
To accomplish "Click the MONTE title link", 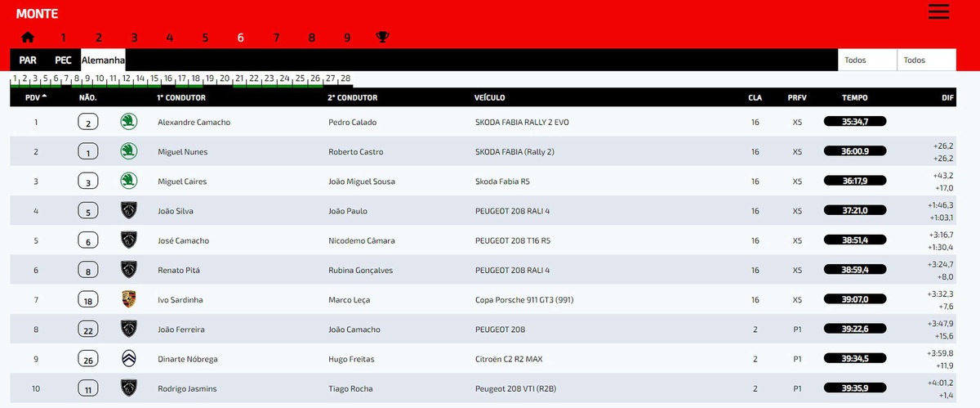I will tap(37, 14).
